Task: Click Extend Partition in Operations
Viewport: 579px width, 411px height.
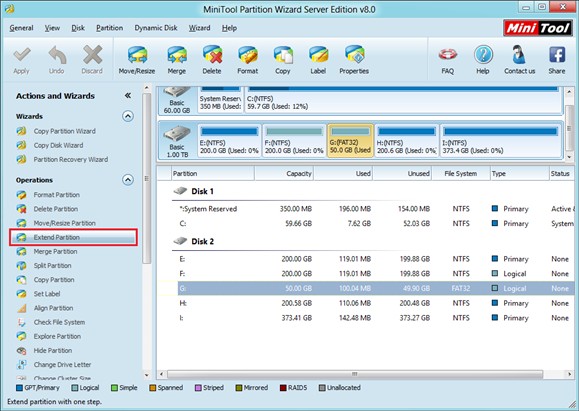Action: click(x=73, y=237)
